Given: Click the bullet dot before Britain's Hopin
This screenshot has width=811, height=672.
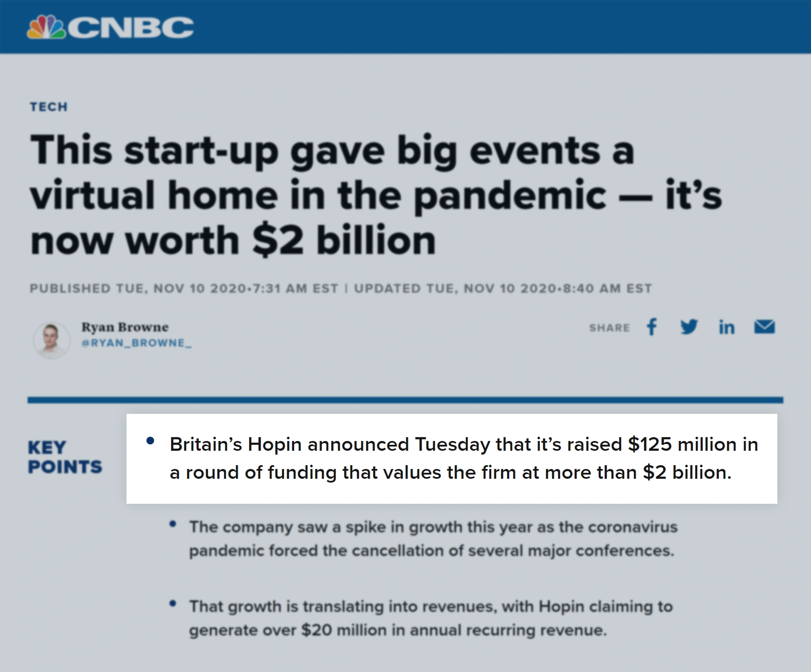Looking at the screenshot, I should click(x=150, y=441).
